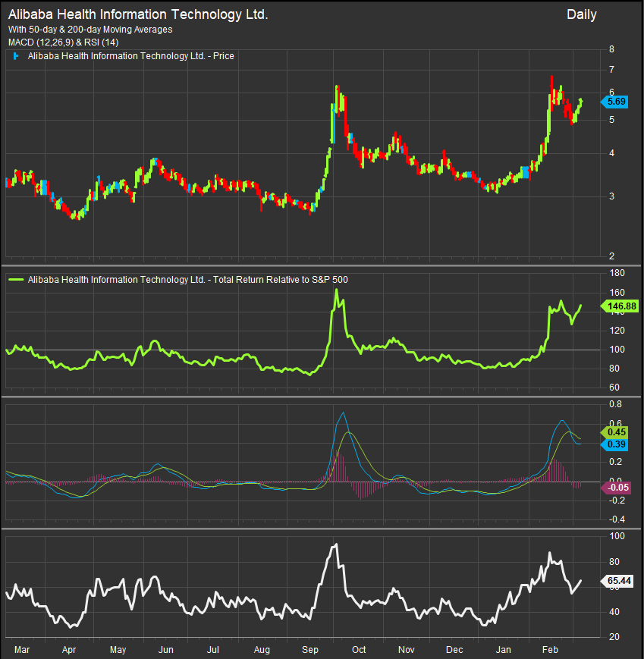Click the Jul label on the time axis
Viewport: 644px width, 659px height.
[213, 650]
